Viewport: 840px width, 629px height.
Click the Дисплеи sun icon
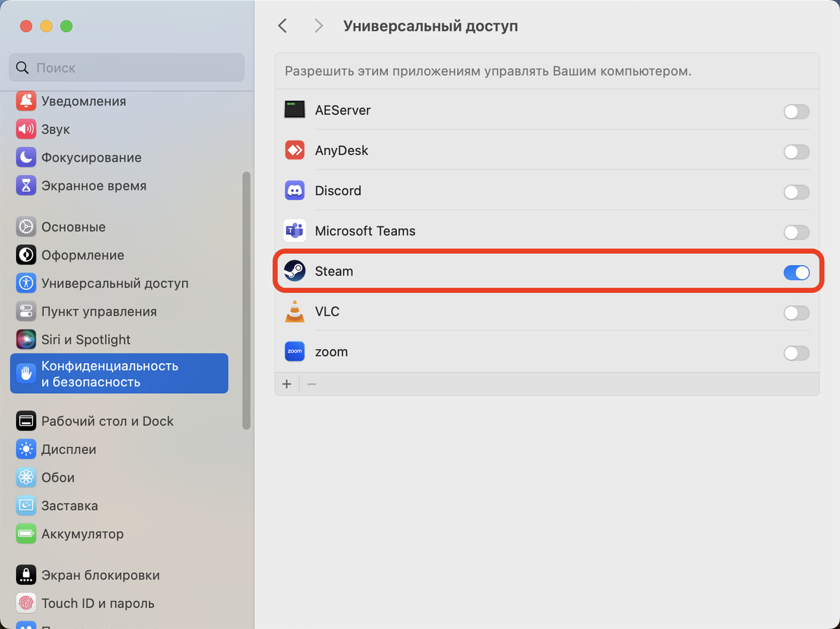click(x=26, y=449)
